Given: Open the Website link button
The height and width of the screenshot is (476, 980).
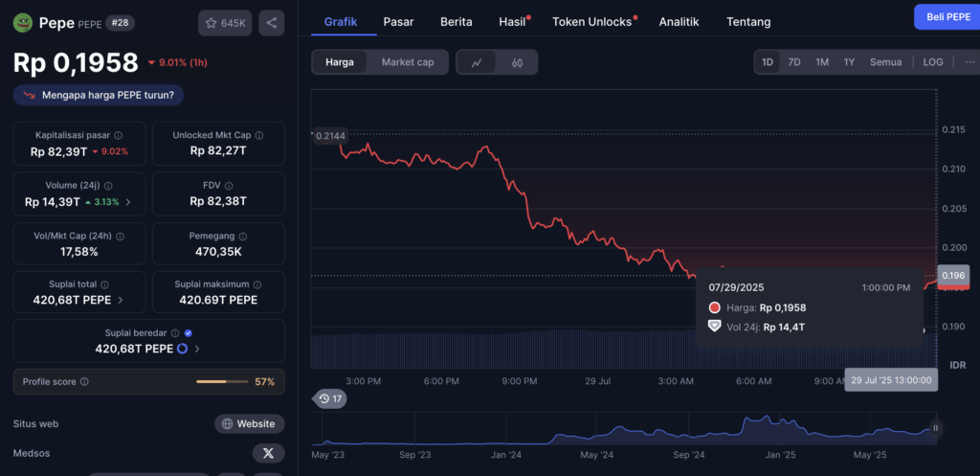Looking at the screenshot, I should [x=250, y=423].
